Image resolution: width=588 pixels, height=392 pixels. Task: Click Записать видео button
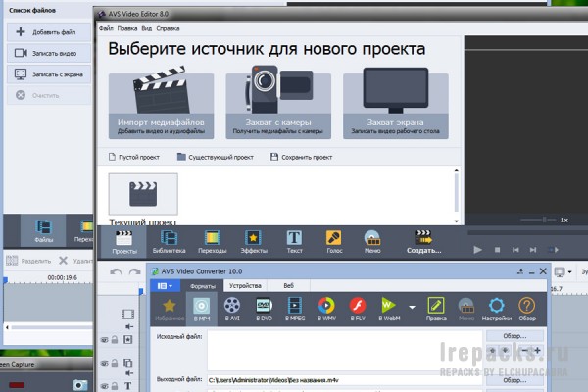coord(49,53)
